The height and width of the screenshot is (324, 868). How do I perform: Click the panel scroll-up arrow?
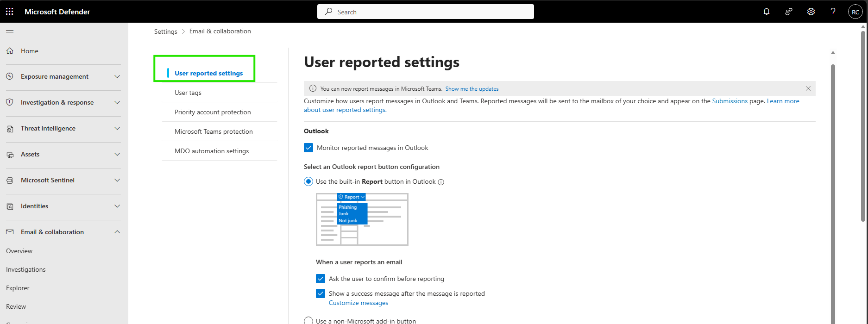coord(833,53)
